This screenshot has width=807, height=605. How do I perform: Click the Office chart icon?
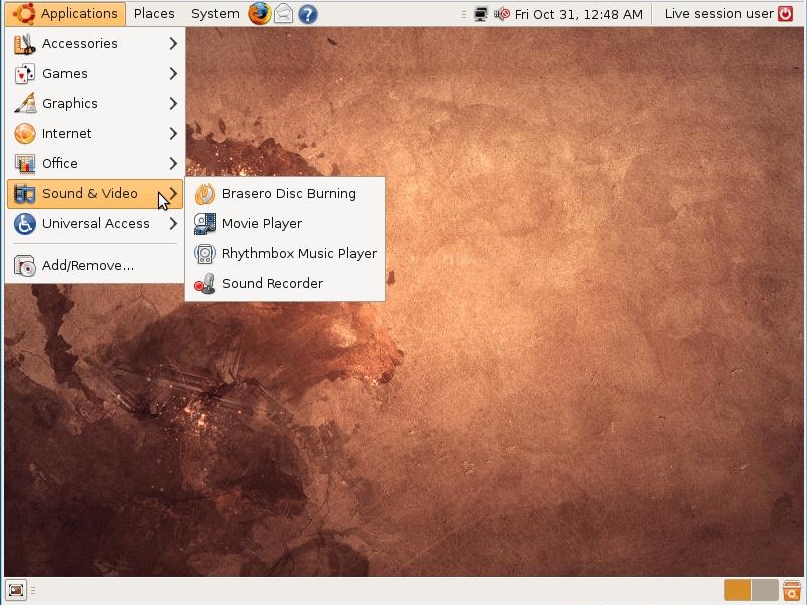tap(25, 164)
